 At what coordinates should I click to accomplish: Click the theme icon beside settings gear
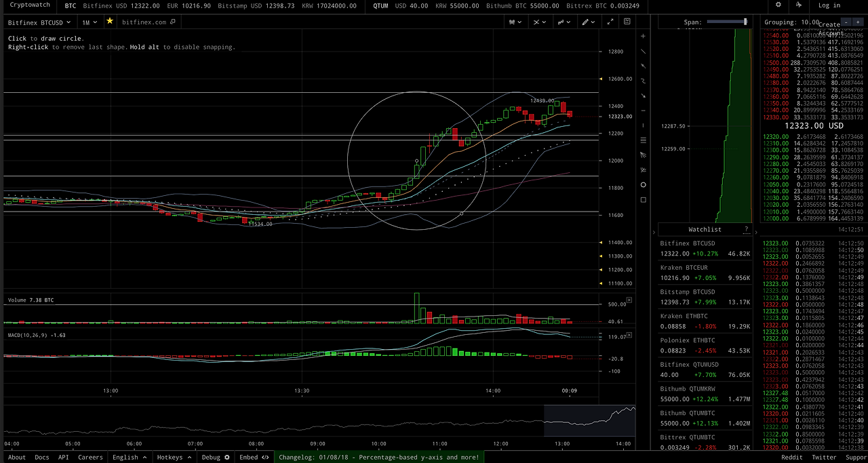tap(799, 5)
